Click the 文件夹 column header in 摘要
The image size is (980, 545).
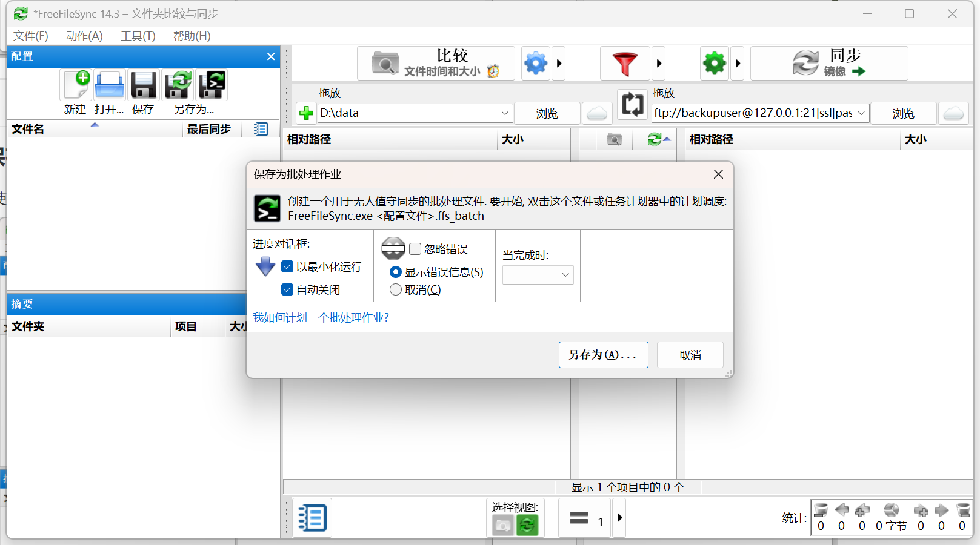tap(88, 327)
